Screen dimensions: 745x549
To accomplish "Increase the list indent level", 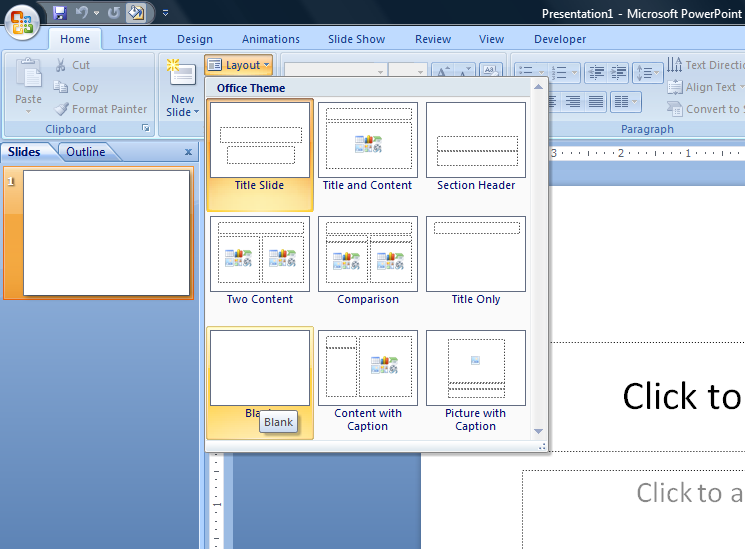I will (x=618, y=73).
